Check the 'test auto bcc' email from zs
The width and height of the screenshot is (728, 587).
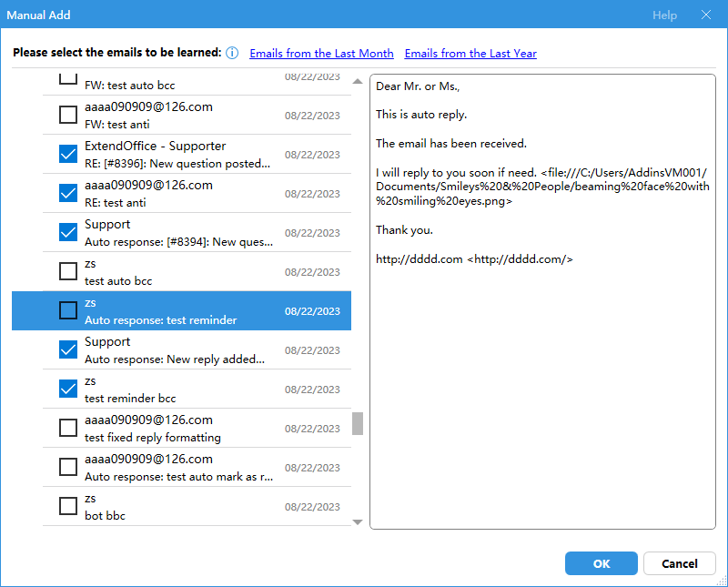[68, 271]
